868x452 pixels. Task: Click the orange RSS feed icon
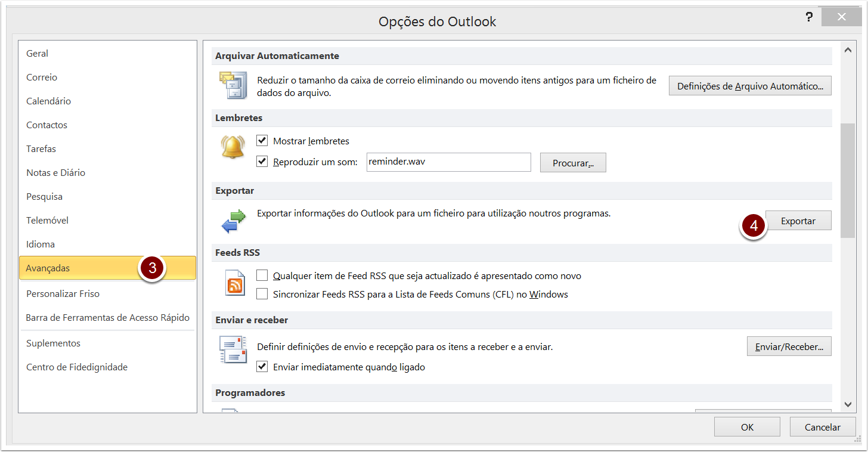(235, 283)
